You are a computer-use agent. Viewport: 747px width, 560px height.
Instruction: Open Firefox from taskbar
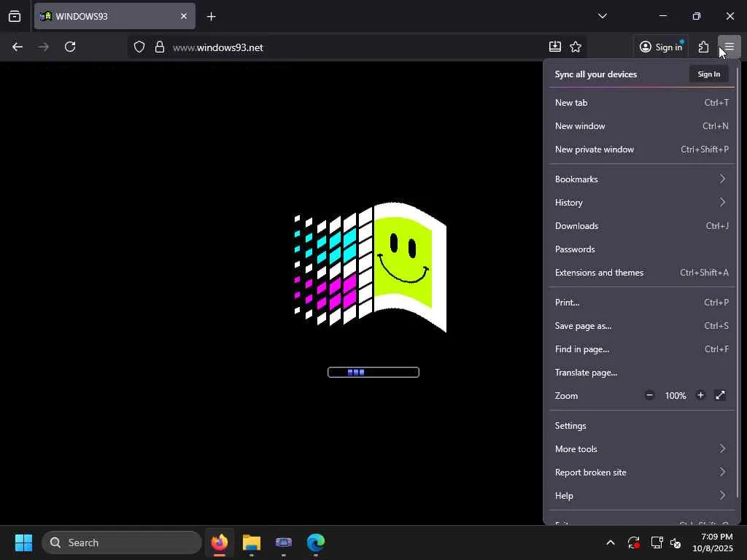tap(220, 542)
